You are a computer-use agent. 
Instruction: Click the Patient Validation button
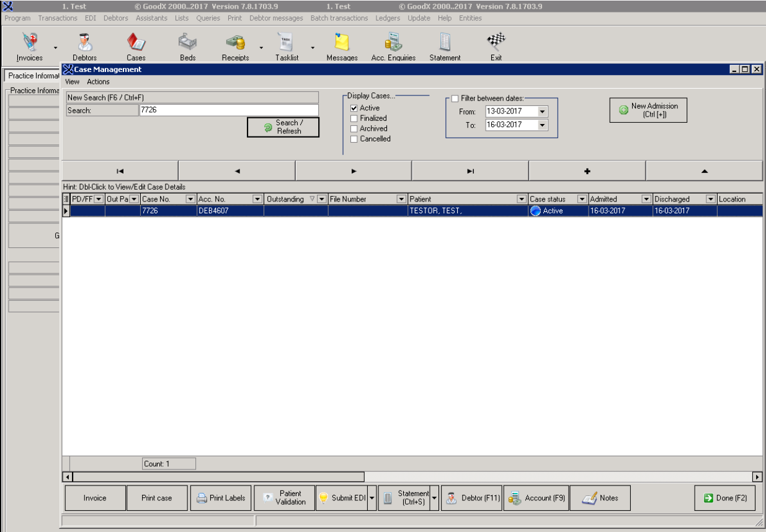[284, 497]
